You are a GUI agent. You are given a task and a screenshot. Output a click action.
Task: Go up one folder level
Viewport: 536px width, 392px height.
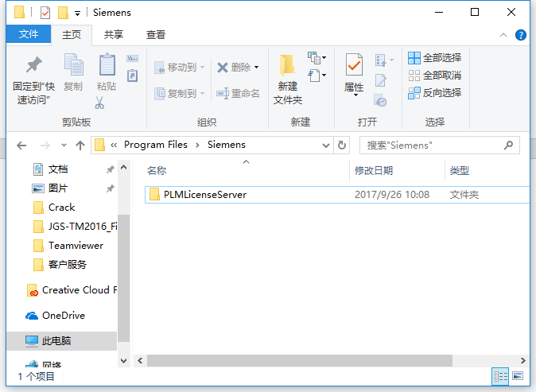(x=80, y=146)
